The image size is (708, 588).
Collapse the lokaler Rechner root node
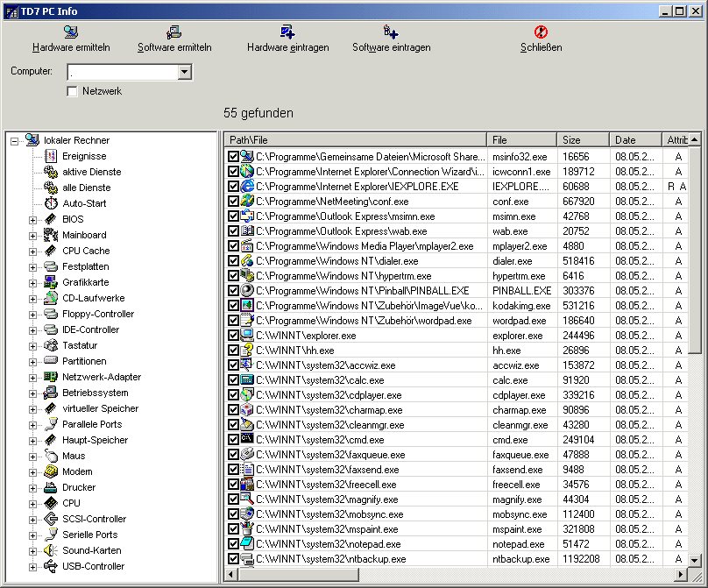point(14,140)
